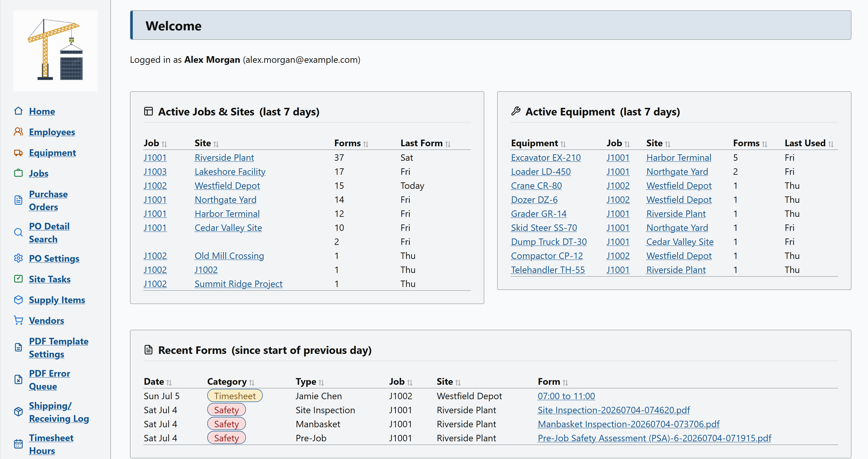The height and width of the screenshot is (459, 868).
Task: Open the Jobs sidebar link
Action: pos(39,173)
